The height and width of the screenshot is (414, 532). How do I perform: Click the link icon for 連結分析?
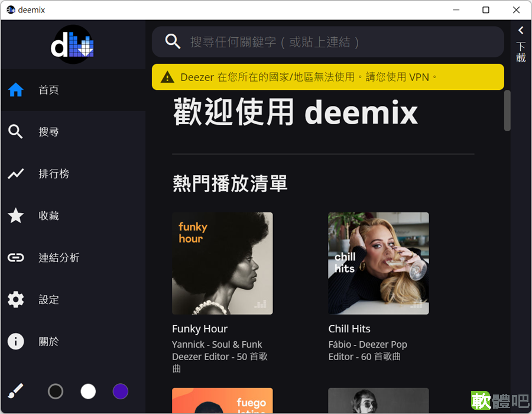click(x=15, y=257)
